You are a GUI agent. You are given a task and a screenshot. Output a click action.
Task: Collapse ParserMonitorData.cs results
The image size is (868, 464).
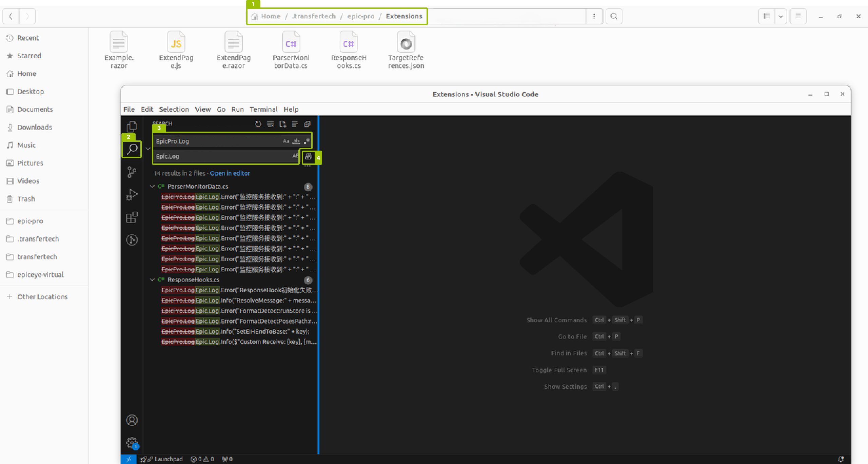click(152, 186)
